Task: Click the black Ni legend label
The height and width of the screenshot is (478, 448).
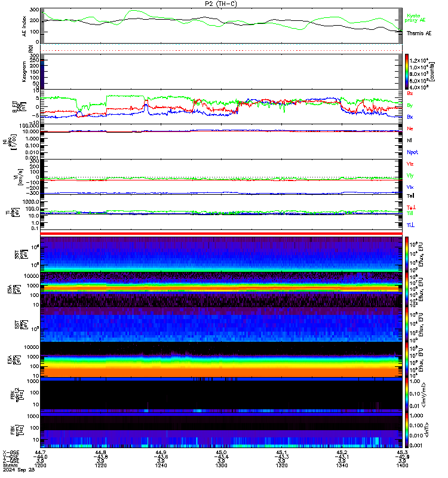Action: (409, 140)
